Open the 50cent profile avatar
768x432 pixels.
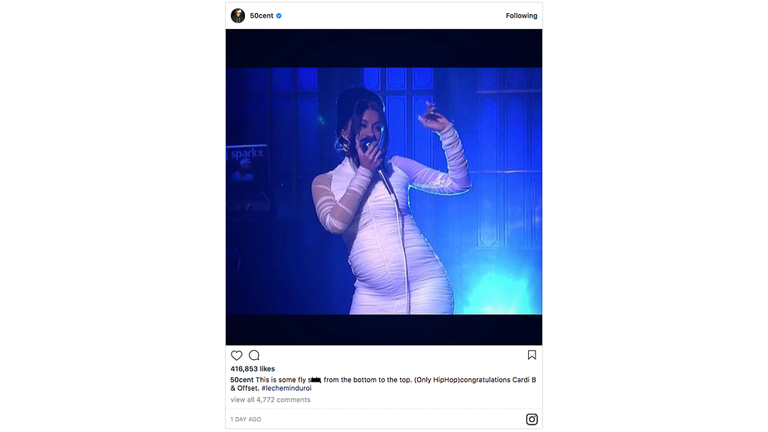tap(238, 16)
